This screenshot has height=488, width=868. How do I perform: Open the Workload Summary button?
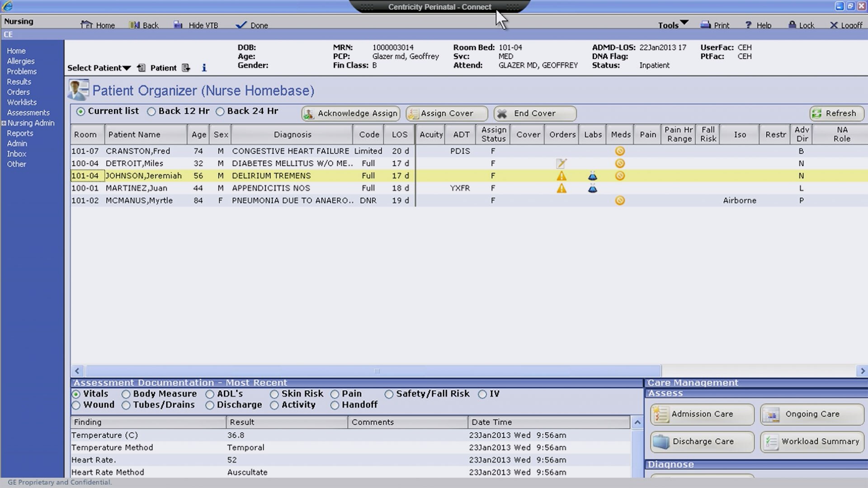point(812,442)
